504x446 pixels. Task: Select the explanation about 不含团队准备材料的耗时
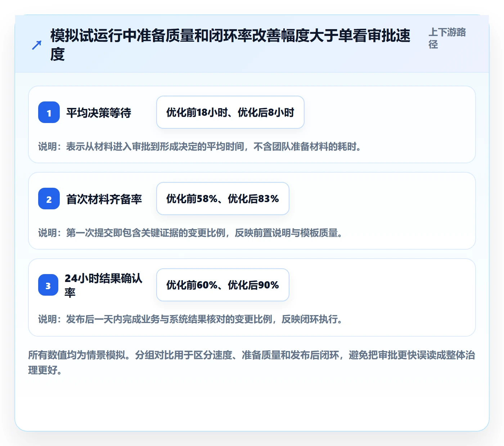coord(200,147)
